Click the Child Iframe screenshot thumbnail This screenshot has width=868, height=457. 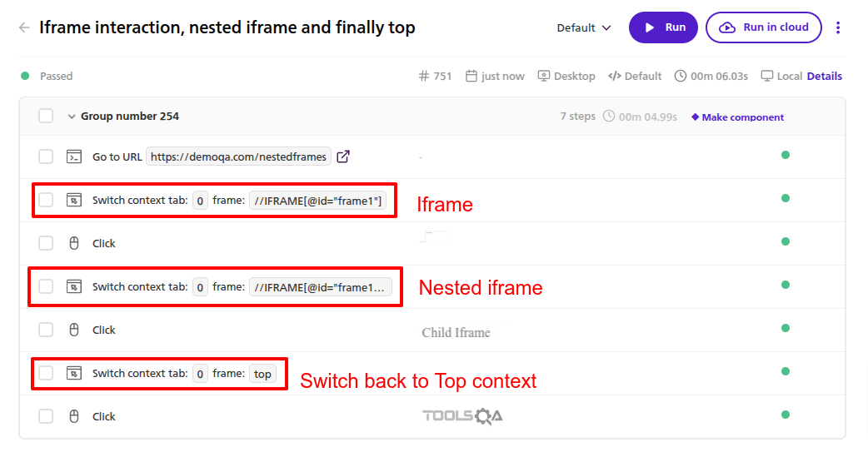click(456, 332)
